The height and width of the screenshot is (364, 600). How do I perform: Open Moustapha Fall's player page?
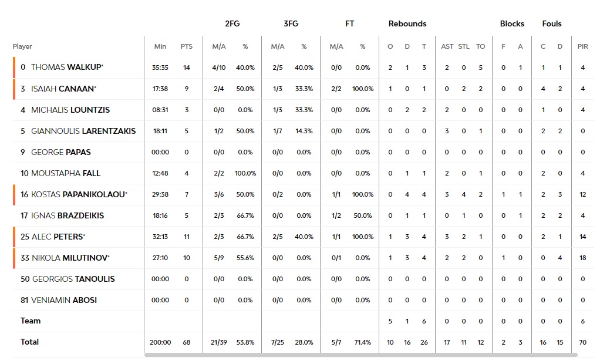65,173
